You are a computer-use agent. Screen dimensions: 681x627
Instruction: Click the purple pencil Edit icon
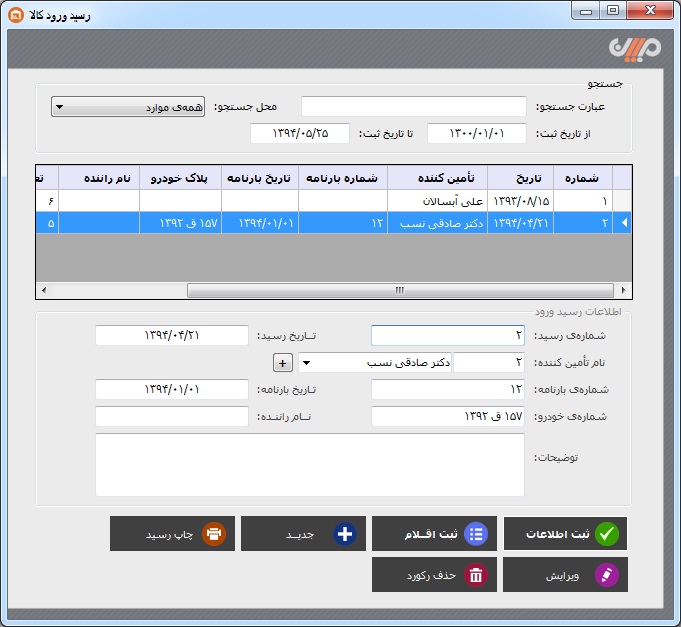point(607,575)
